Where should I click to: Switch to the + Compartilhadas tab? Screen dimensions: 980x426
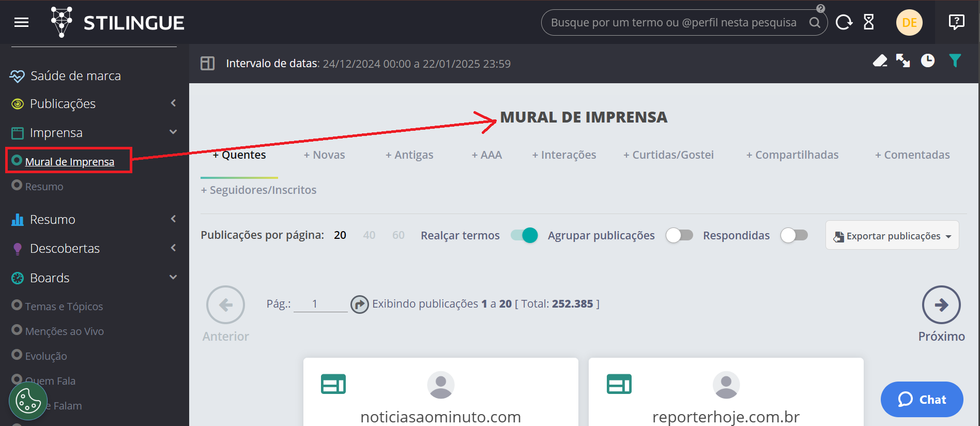[x=792, y=155]
